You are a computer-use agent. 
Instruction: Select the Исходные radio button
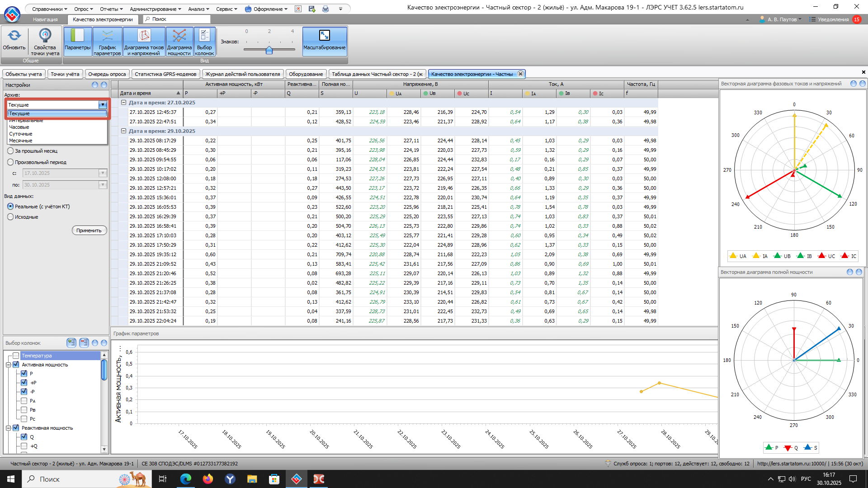(x=10, y=217)
